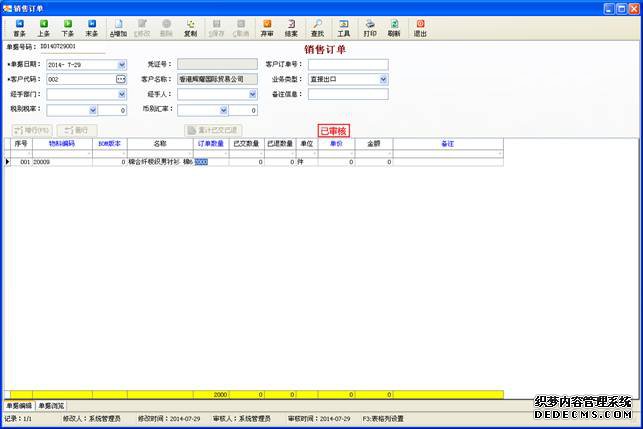Viewport: 643px width, 429px height.
Task: Copy the order with 复制 icon
Action: coord(190,27)
